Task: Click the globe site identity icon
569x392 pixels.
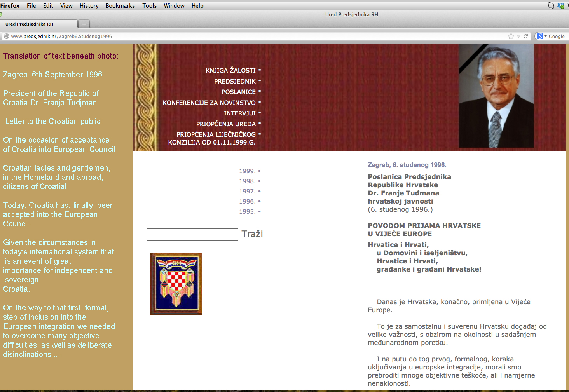Action: [x=6, y=36]
